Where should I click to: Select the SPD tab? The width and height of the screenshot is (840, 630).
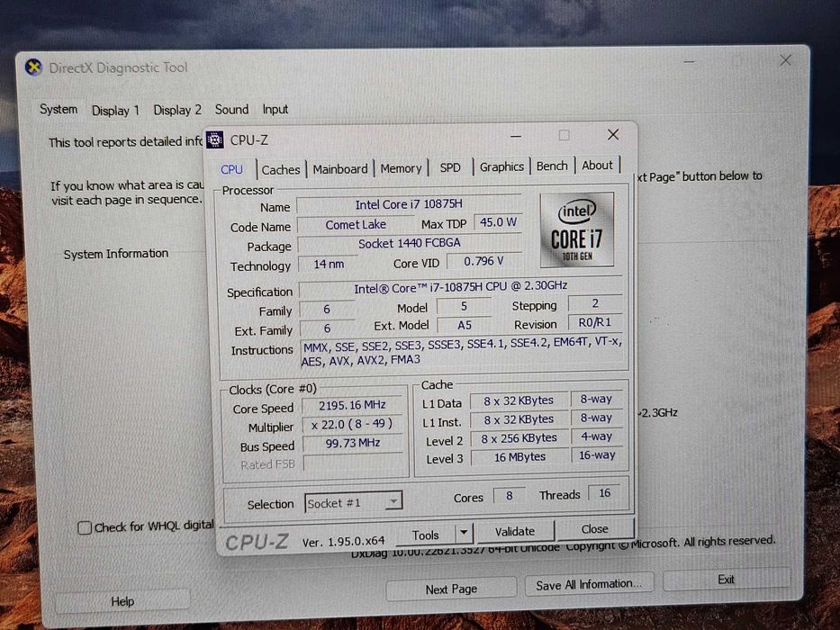450,167
